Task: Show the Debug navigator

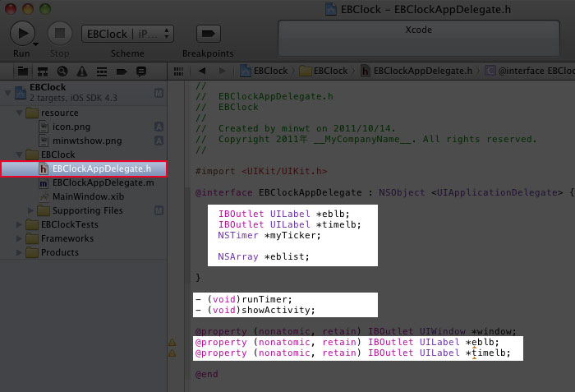Action: coord(102,71)
